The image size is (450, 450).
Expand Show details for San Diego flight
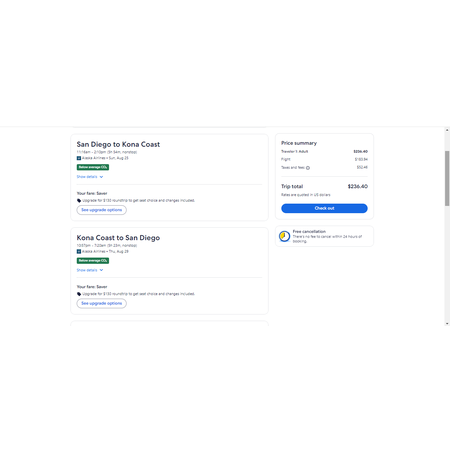[90, 177]
